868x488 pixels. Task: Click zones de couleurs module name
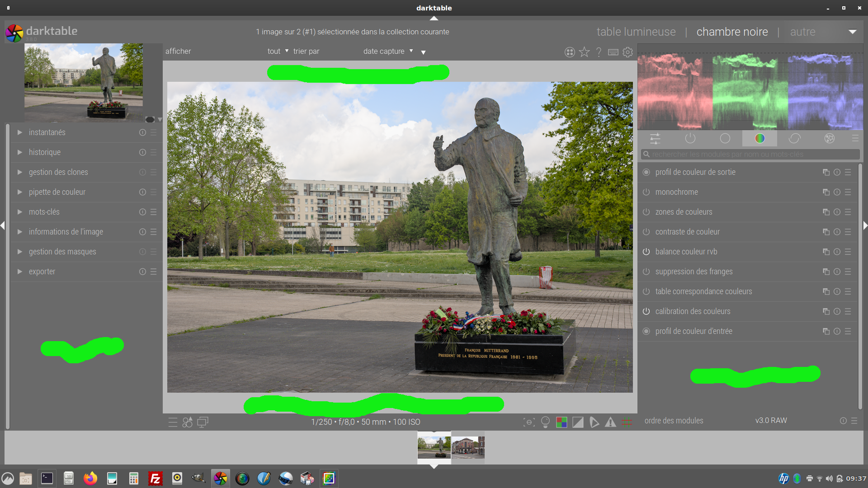point(684,212)
